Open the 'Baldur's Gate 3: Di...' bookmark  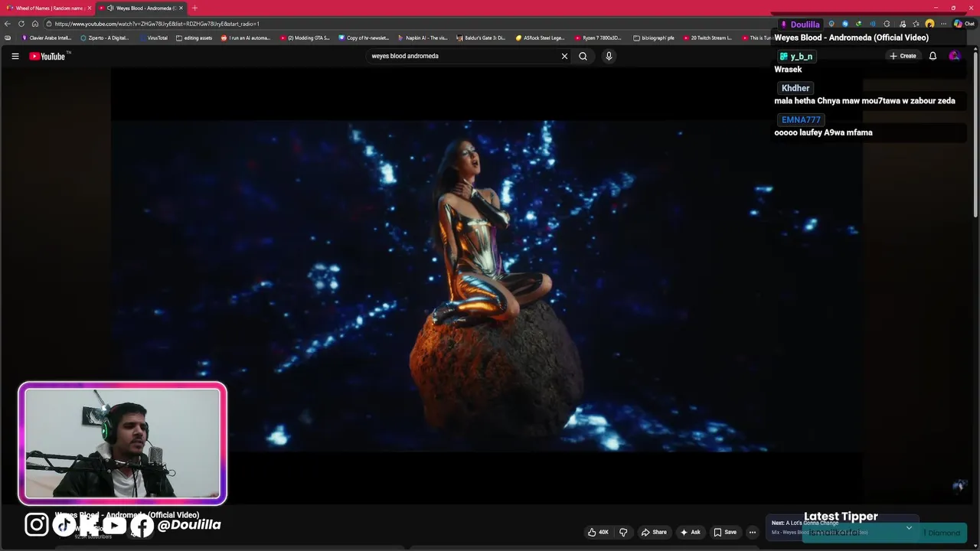coord(481,37)
